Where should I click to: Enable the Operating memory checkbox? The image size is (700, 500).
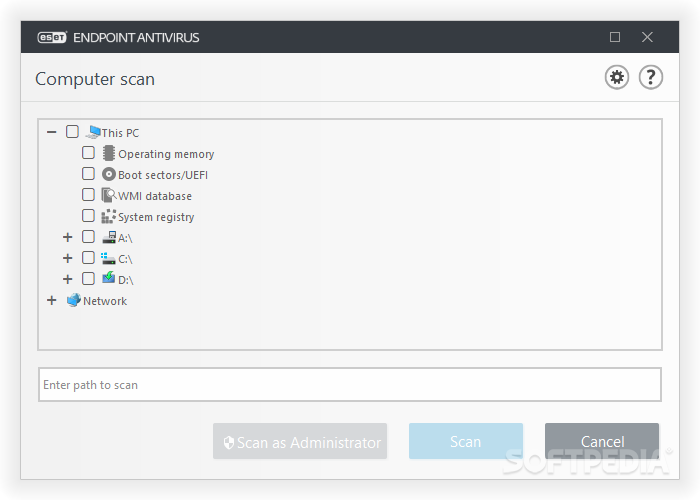(x=88, y=153)
